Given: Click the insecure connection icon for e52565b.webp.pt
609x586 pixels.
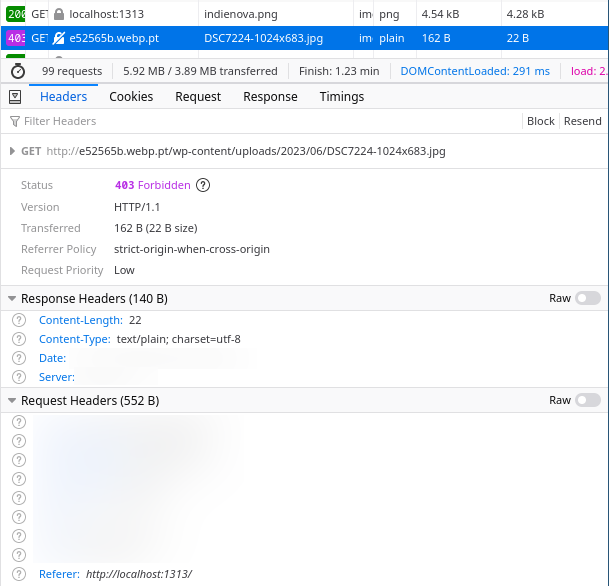Looking at the screenshot, I should tap(59, 38).
